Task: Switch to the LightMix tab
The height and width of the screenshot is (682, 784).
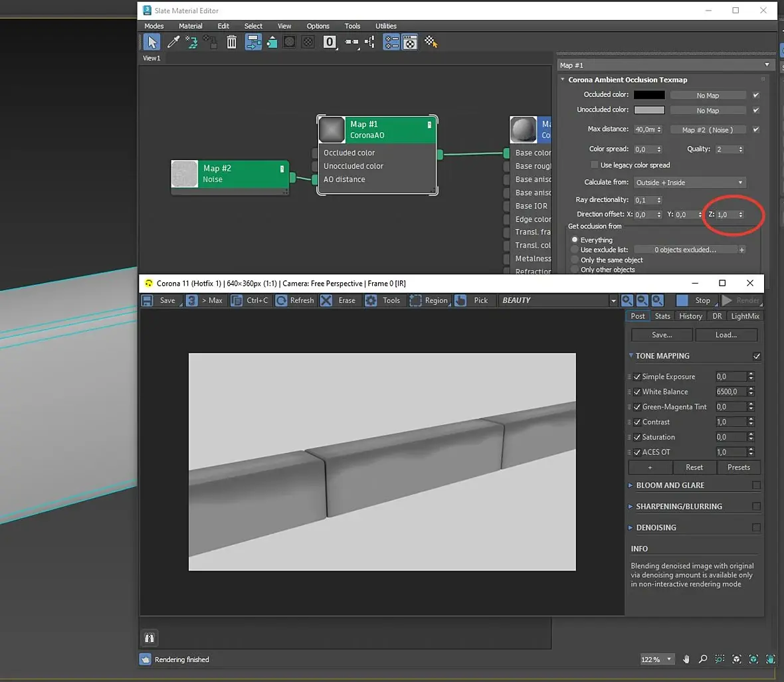Action: click(x=745, y=316)
